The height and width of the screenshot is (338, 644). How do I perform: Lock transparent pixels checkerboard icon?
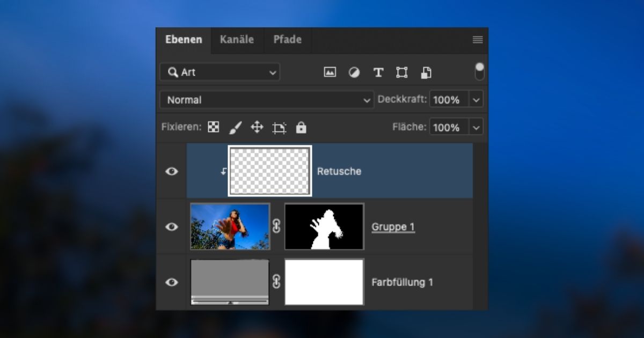[x=214, y=127]
